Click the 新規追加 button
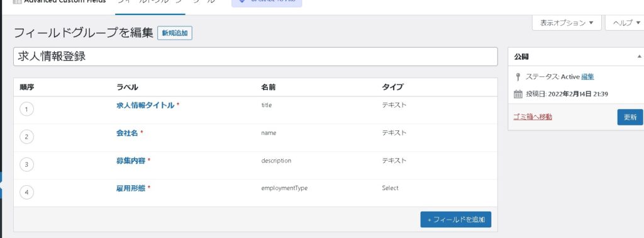The image size is (644, 238). coord(175,33)
